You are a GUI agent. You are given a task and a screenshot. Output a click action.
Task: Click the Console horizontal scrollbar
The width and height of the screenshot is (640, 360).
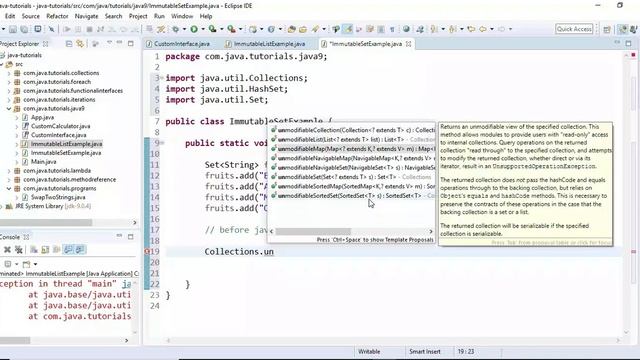coord(15,340)
